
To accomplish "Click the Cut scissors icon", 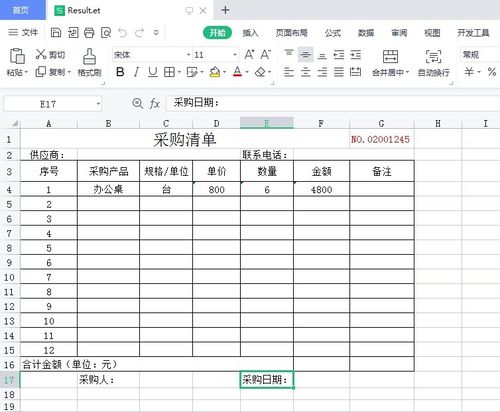I will tap(41, 54).
